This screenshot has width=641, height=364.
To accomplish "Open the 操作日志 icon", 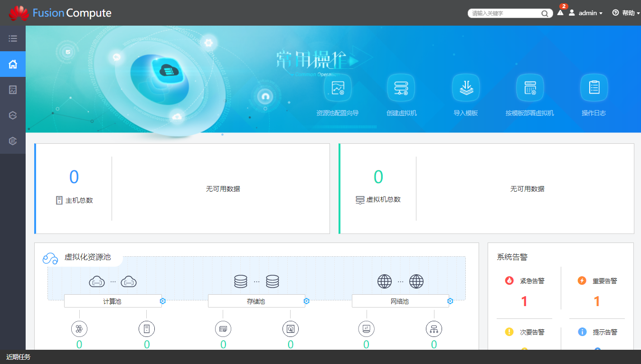I will pyautogui.click(x=594, y=87).
